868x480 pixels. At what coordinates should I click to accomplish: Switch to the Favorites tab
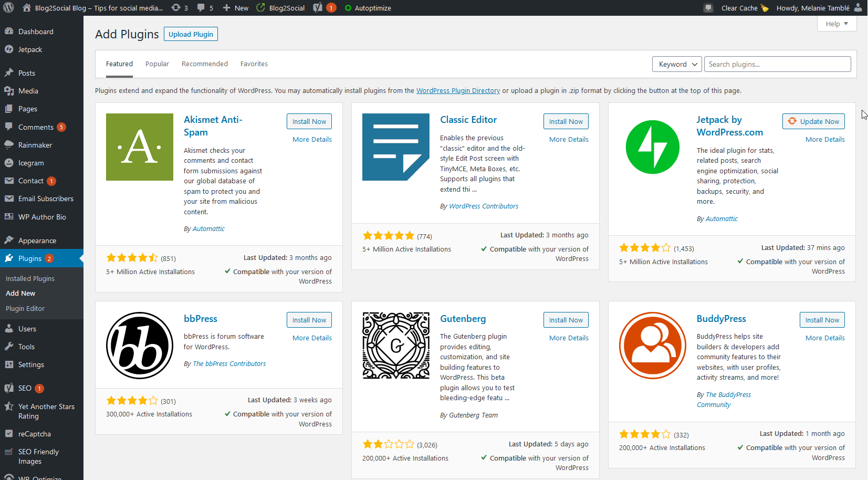click(254, 64)
